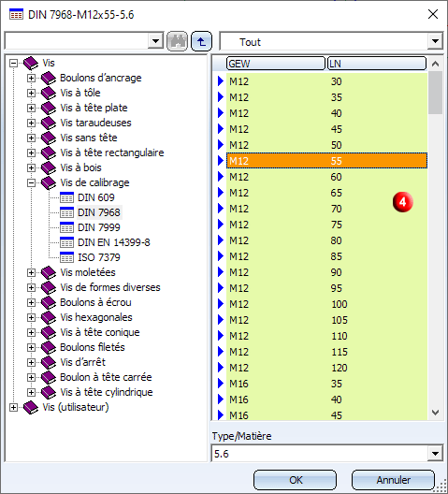Click the LN column header
The height and width of the screenshot is (494, 448).
pos(377,64)
